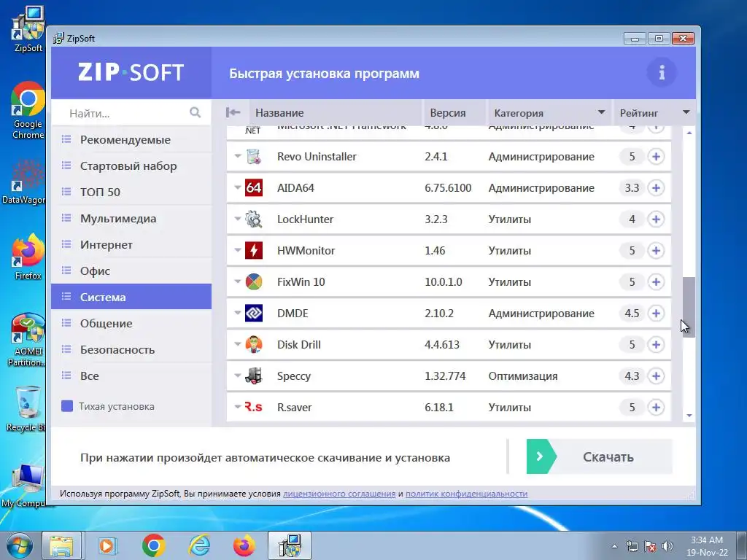747x560 pixels.
Task: Open the info button in header
Action: (x=661, y=72)
